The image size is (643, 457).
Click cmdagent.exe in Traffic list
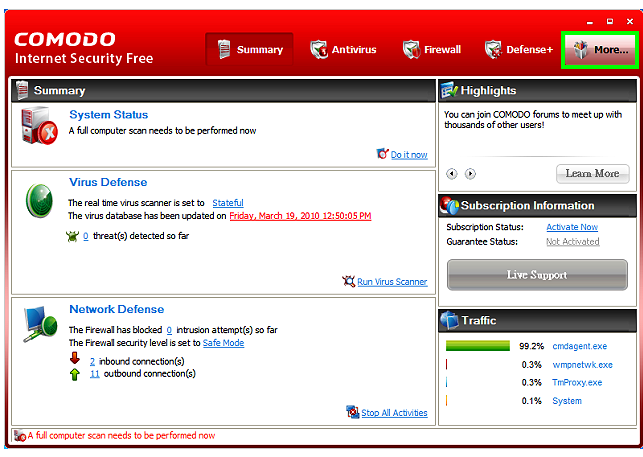tap(579, 346)
